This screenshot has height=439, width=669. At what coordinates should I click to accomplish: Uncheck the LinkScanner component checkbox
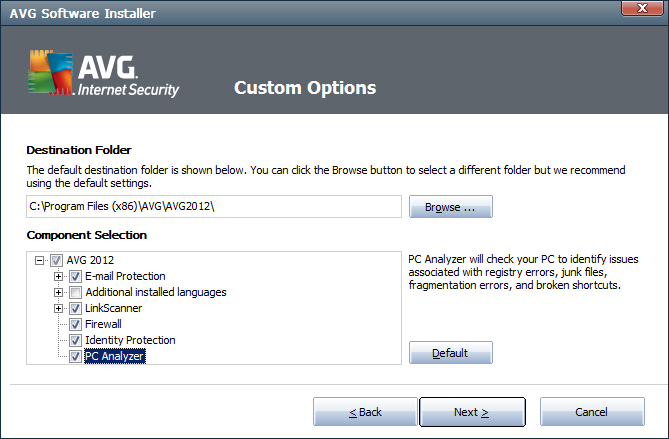pos(76,308)
